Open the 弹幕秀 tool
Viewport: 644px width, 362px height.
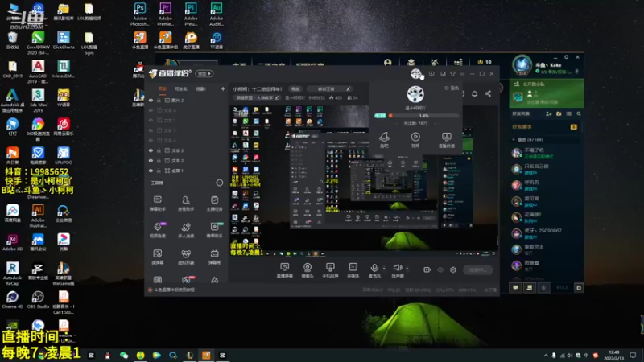214,257
